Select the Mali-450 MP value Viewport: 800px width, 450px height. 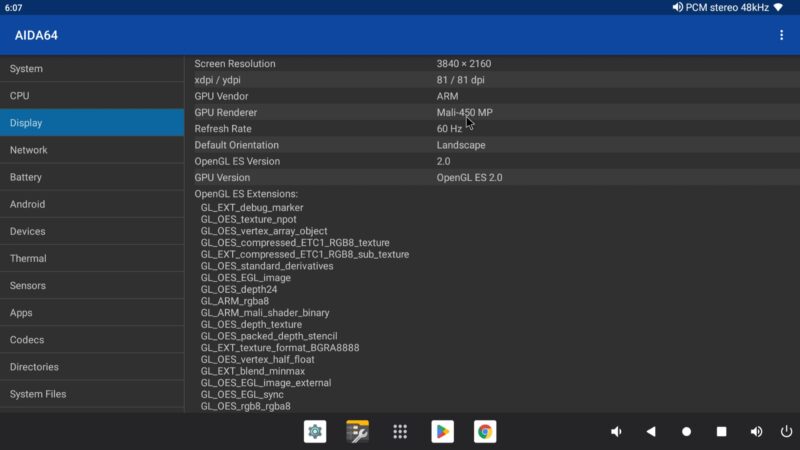point(464,112)
